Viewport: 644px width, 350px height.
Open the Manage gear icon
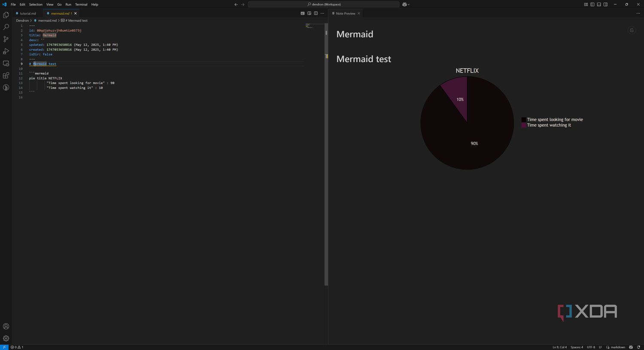point(6,338)
